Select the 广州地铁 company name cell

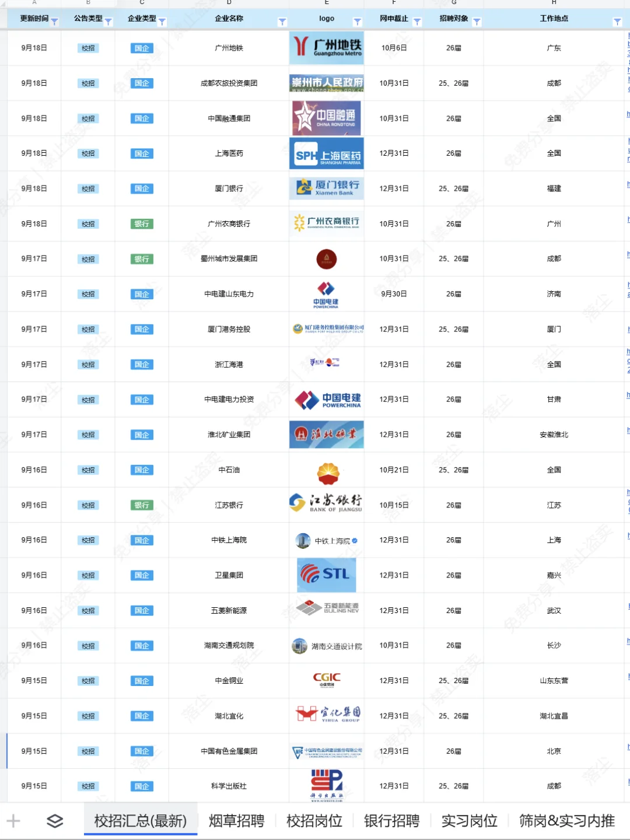pos(229,48)
